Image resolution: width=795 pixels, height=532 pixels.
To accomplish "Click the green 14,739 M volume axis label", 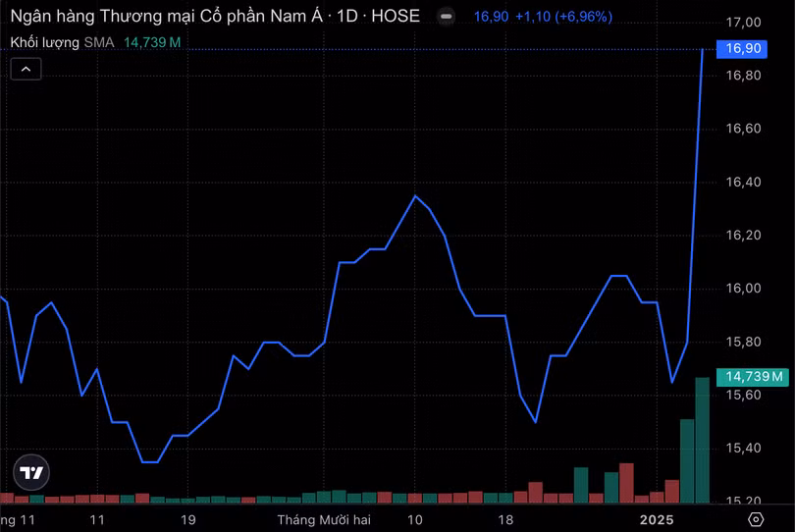I will click(x=754, y=376).
